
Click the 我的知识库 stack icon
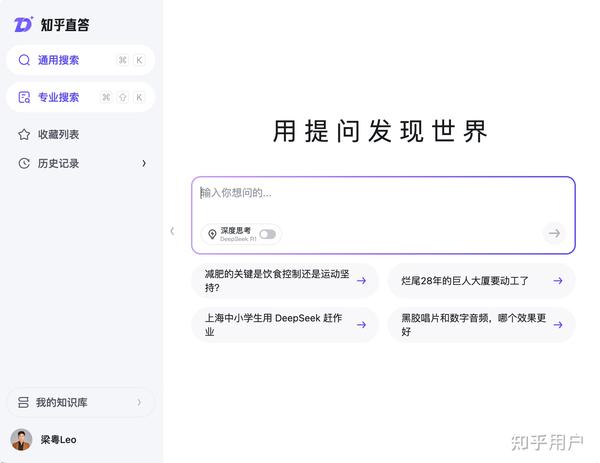pos(23,402)
